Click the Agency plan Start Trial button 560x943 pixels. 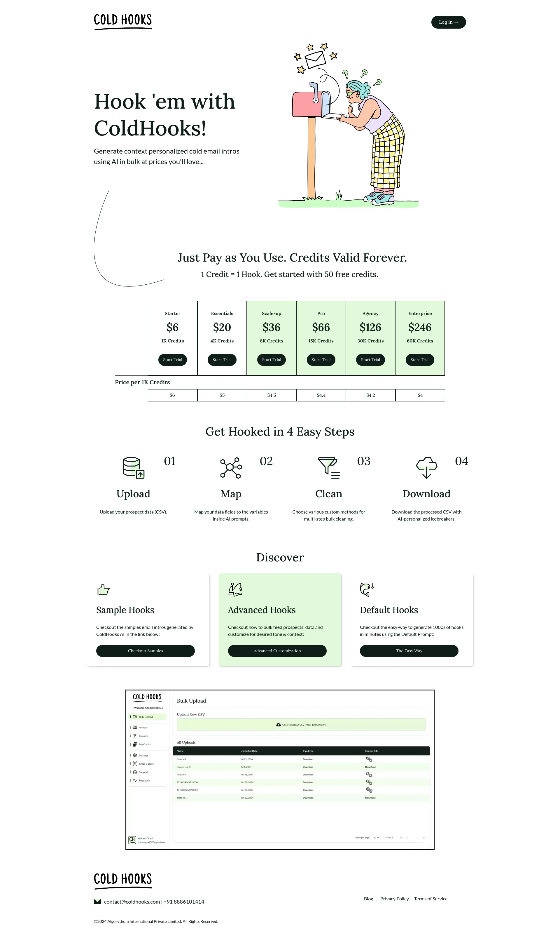(370, 359)
